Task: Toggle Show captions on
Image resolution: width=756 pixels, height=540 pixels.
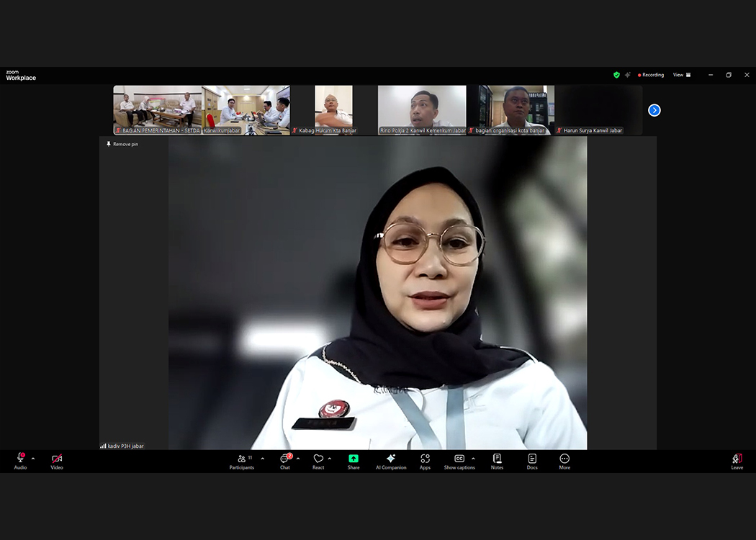Action: [x=459, y=459]
